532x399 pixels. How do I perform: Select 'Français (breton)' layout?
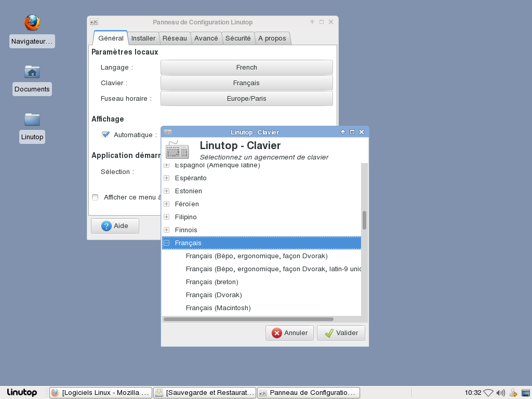pos(262,282)
